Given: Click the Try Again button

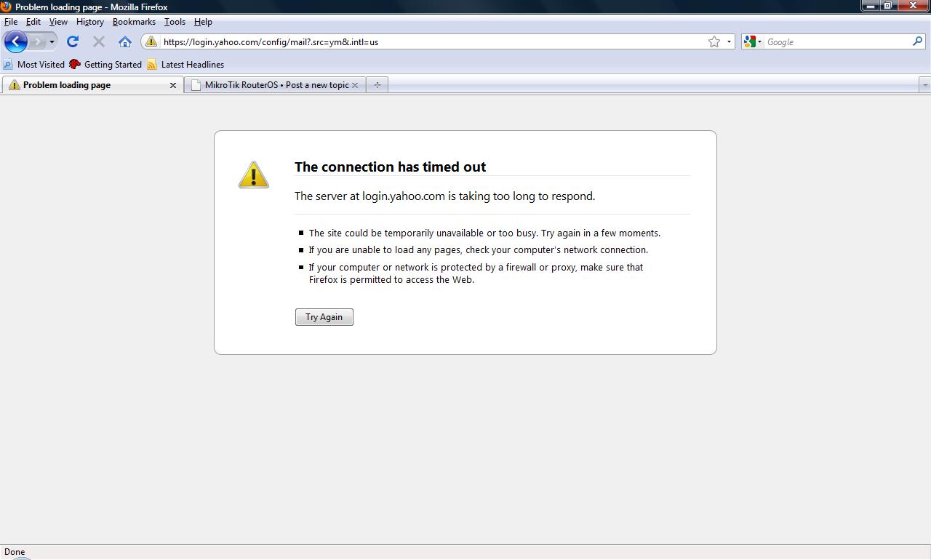Looking at the screenshot, I should click(x=324, y=317).
